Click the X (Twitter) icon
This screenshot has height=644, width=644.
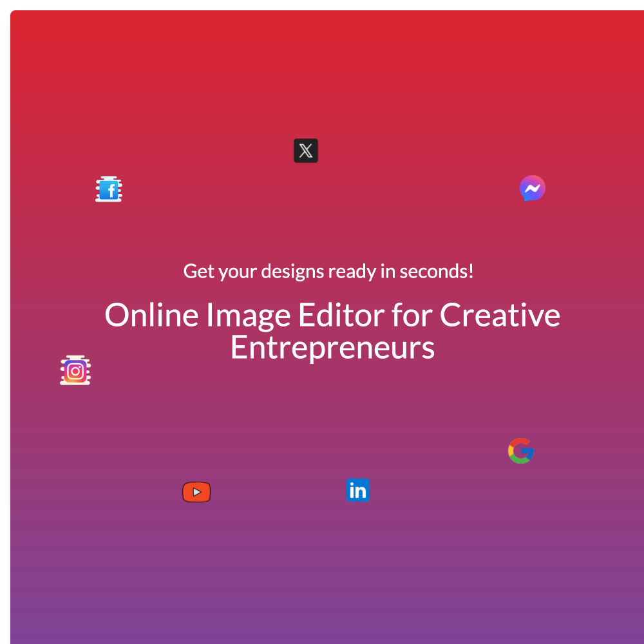[x=305, y=151]
